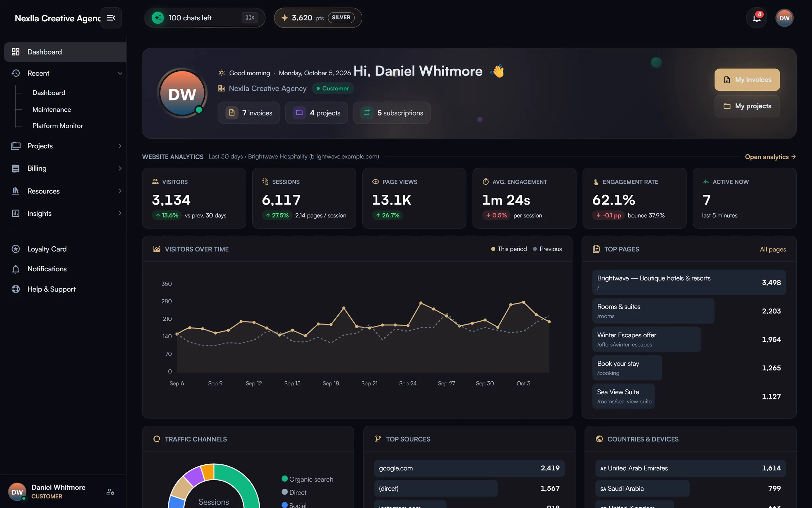Click the 100 chats left search field

[x=205, y=18]
